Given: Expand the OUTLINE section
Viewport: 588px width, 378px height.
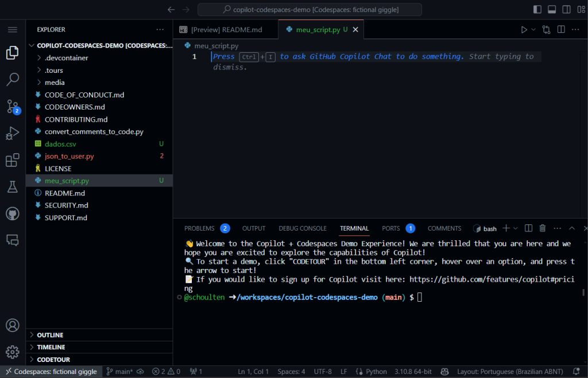Looking at the screenshot, I should tap(52, 334).
